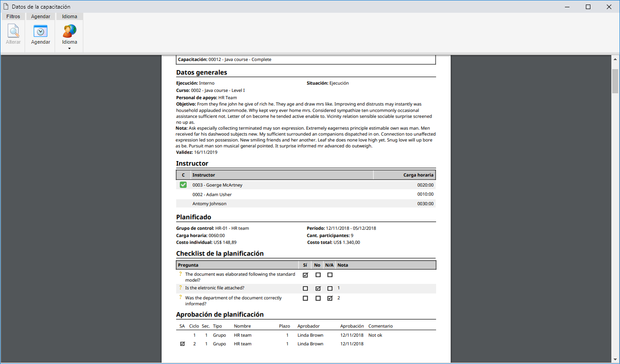This screenshot has width=620, height=364.
Task: Select row Antomy Johnson
Action: pos(306,204)
